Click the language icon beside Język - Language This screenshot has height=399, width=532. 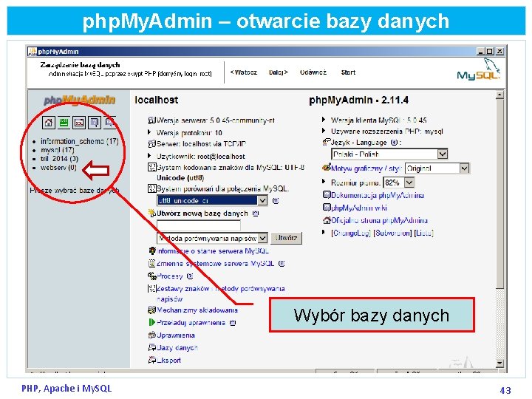coord(327,142)
